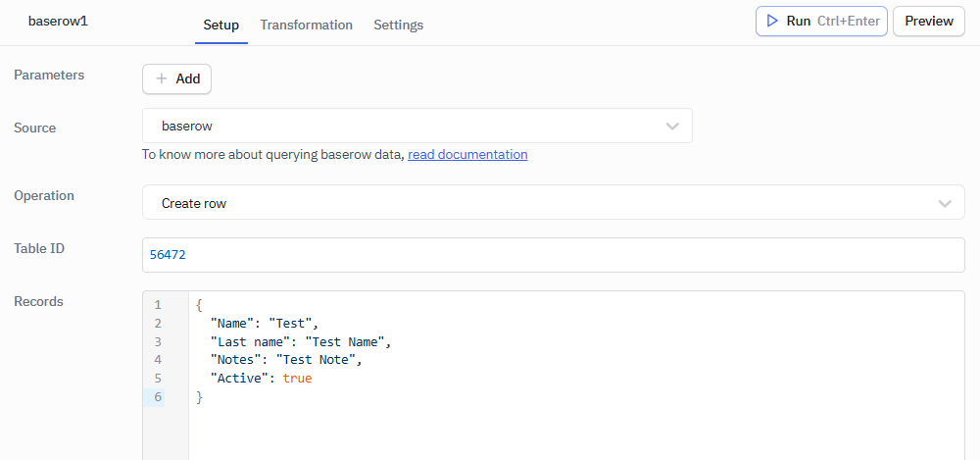980x460 pixels.
Task: Add a new parameter with Add button
Action: point(177,79)
